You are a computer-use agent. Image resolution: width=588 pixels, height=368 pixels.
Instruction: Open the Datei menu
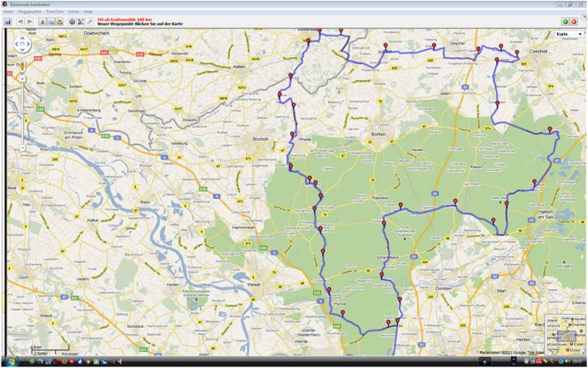tap(8, 12)
